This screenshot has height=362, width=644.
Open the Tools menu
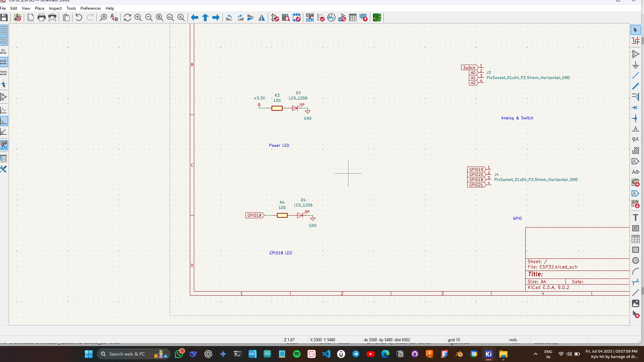pos(71,8)
